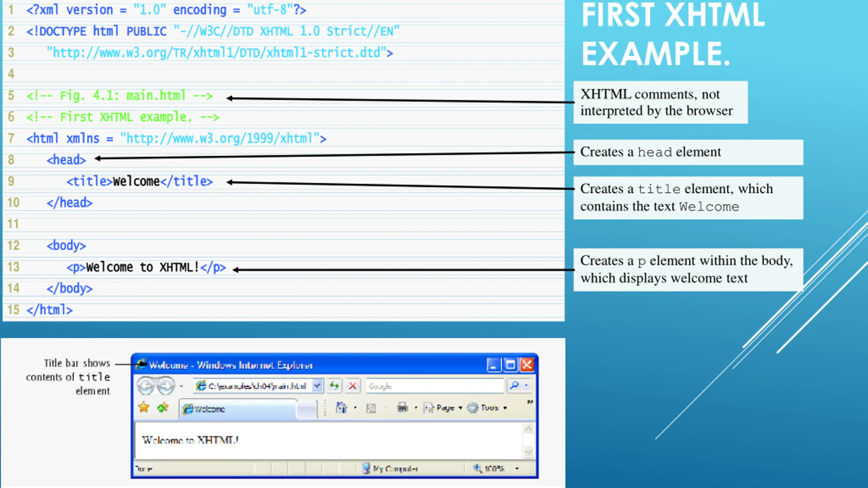This screenshot has width=868, height=488.
Task: Click the Forward arrow in Internet Explorer
Action: pyautogui.click(x=166, y=386)
